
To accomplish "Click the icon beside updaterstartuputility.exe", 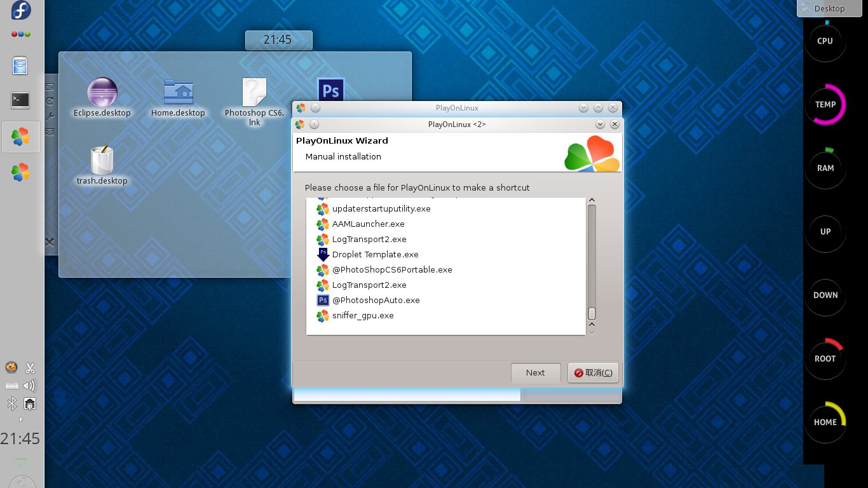I will [x=323, y=208].
